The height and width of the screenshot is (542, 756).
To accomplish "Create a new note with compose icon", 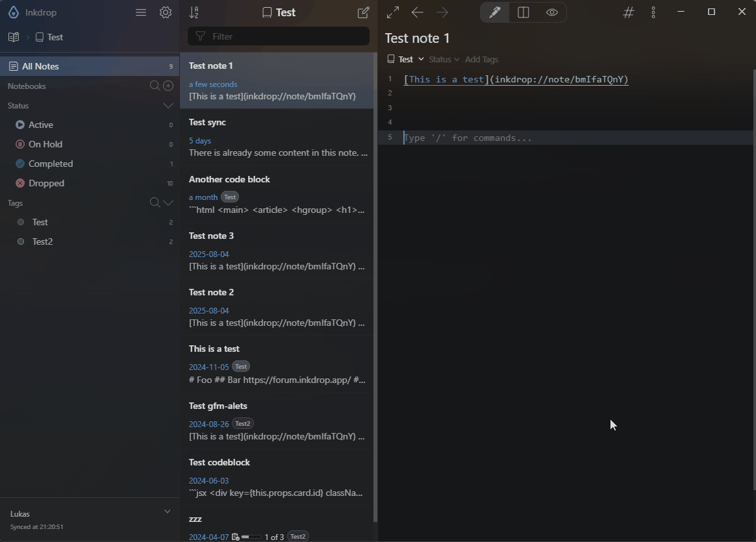I will coord(363,12).
